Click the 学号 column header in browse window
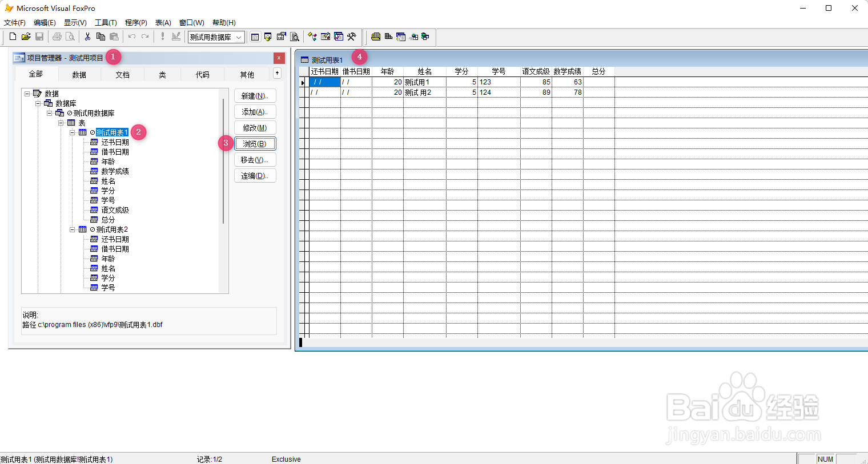 coord(499,71)
